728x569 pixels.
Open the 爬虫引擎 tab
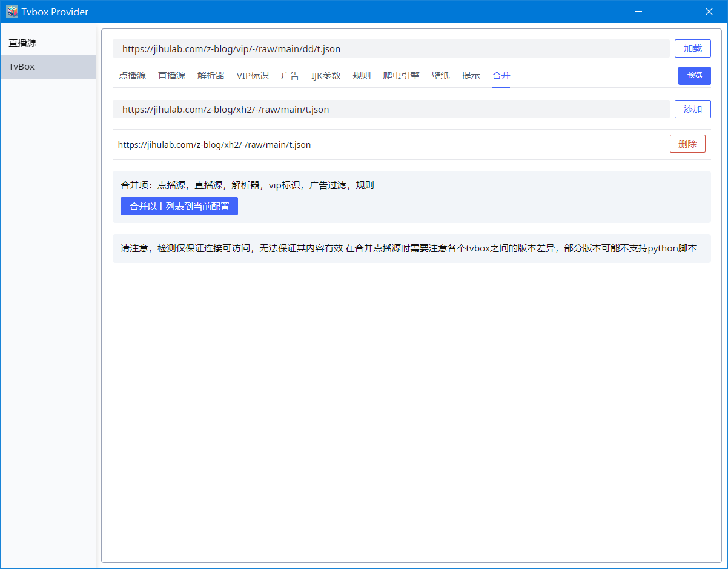[x=401, y=76]
